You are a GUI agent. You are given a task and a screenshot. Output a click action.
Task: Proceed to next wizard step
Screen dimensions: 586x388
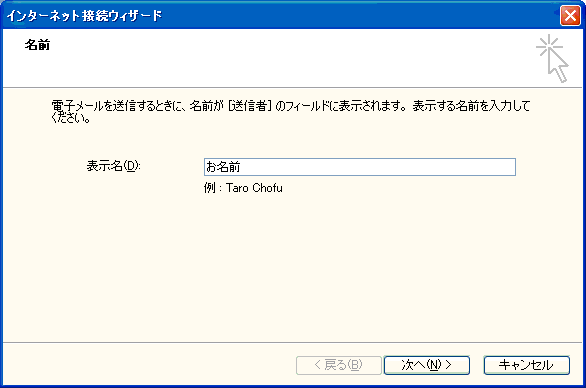coord(426,365)
